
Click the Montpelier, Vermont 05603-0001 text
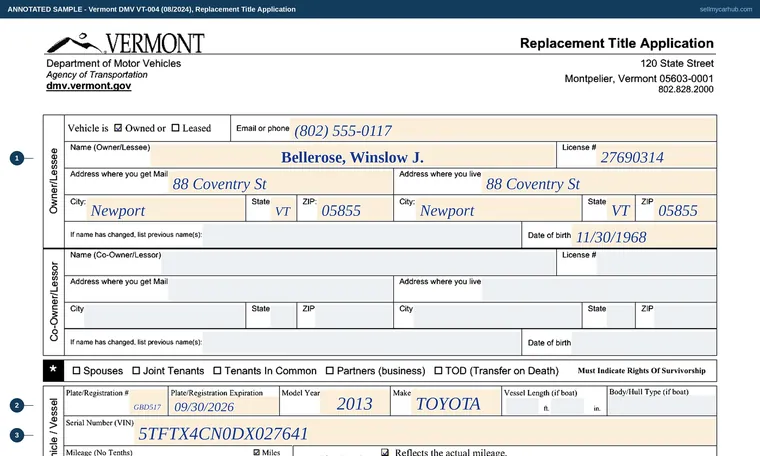click(x=639, y=79)
